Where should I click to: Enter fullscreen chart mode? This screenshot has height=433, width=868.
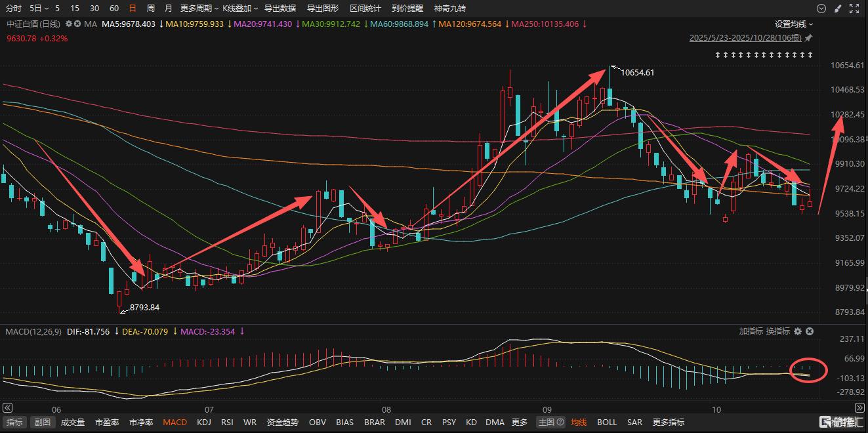[x=854, y=9]
